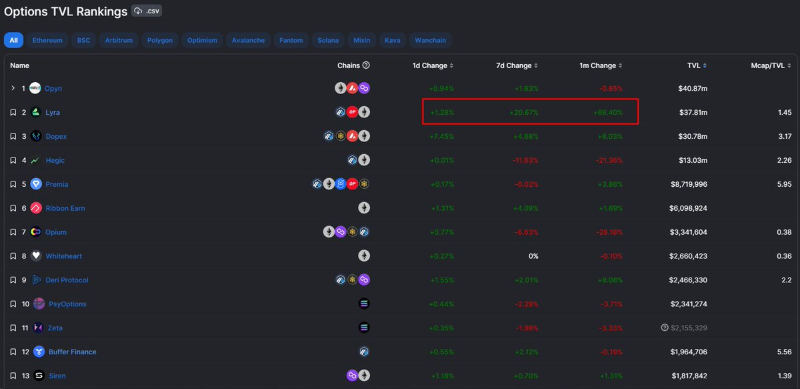Bookmark the Hegic protocol row
The image size is (800, 389).
coord(13,160)
